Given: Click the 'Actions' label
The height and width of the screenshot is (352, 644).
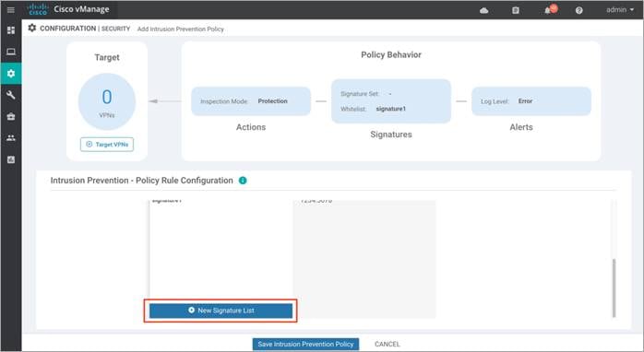Looking at the screenshot, I should 251,127.
